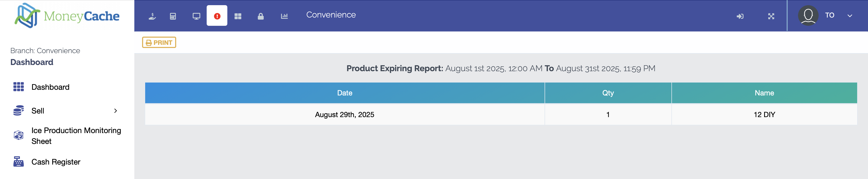The width and height of the screenshot is (868, 179).
Task: Toggle fullscreen with the expand arrows icon
Action: (771, 16)
